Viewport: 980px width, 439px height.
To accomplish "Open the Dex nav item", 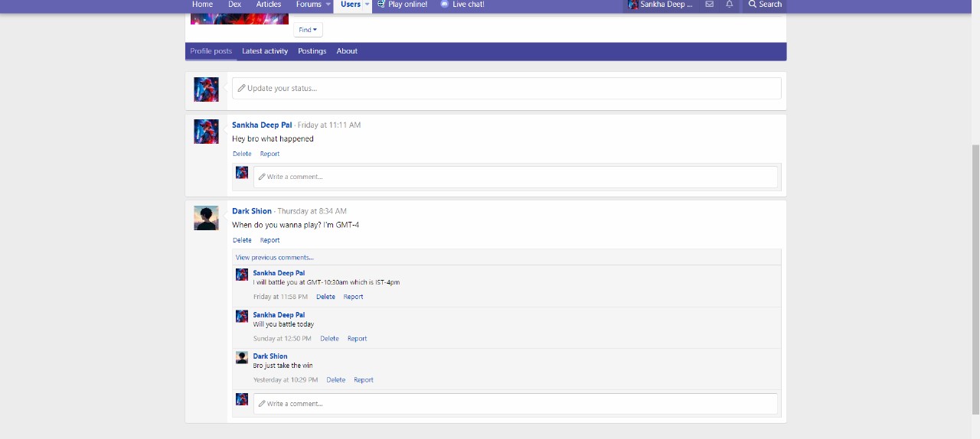I will click(234, 5).
